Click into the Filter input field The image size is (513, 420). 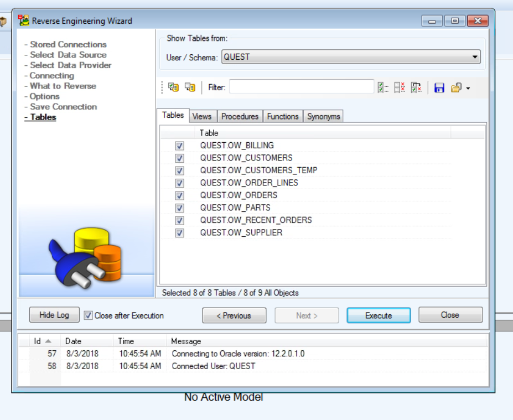[x=301, y=87]
